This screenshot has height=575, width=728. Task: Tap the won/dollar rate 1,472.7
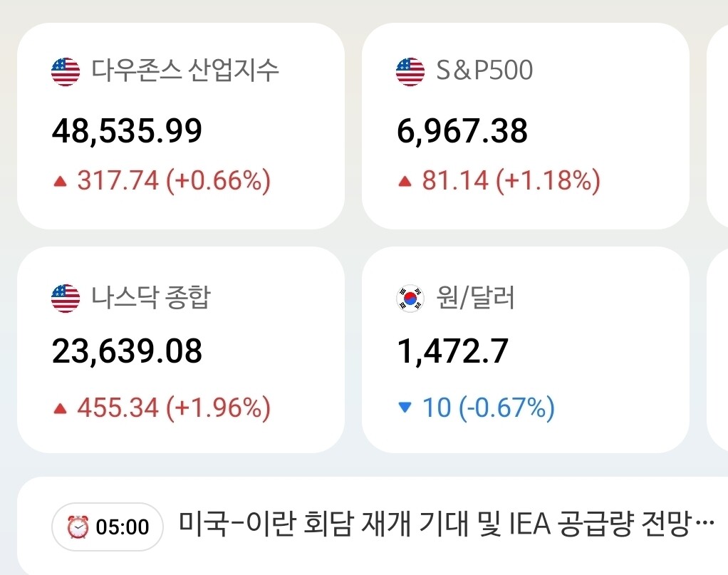coord(452,351)
